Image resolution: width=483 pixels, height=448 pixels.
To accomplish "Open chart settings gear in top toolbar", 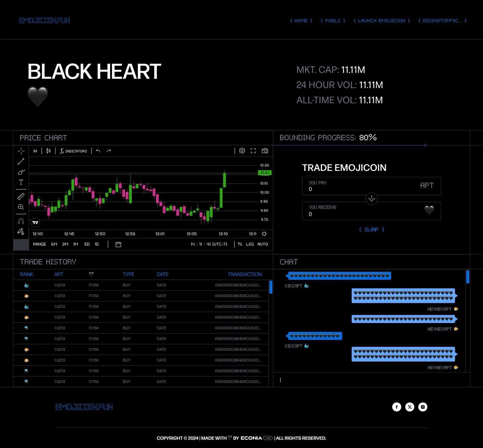I will pos(242,151).
